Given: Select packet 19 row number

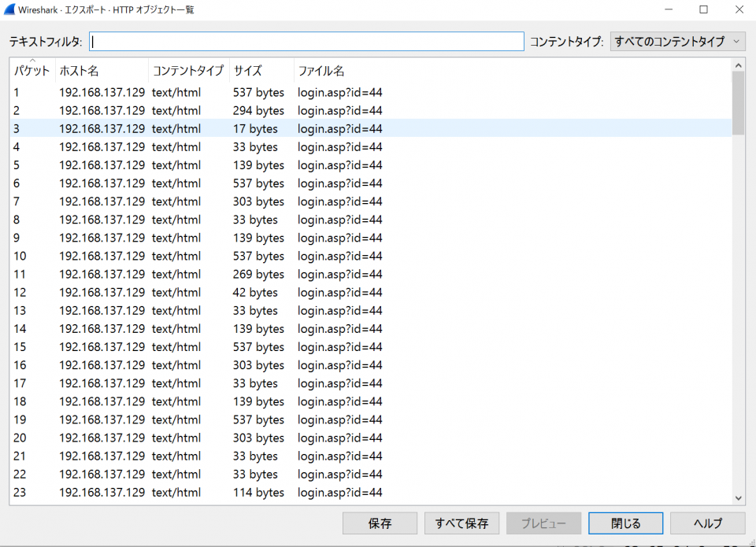Looking at the screenshot, I should click(x=20, y=419).
